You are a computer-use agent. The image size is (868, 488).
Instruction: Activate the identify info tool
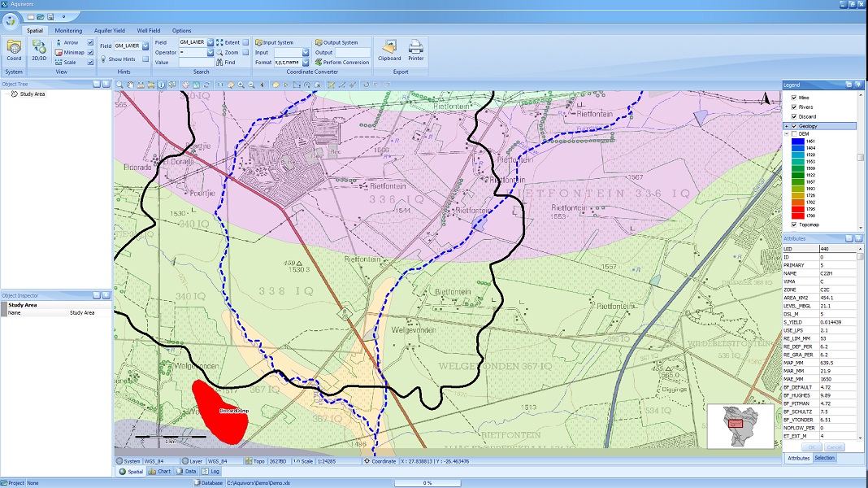coord(161,85)
